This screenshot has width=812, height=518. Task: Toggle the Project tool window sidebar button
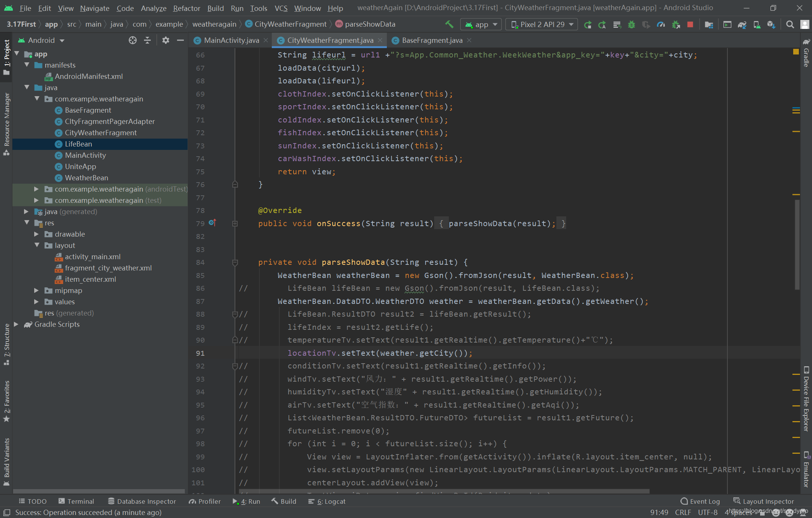6,56
